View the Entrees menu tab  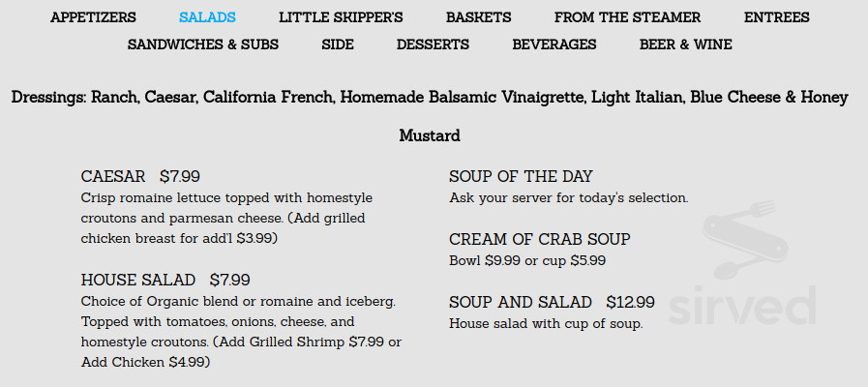776,17
